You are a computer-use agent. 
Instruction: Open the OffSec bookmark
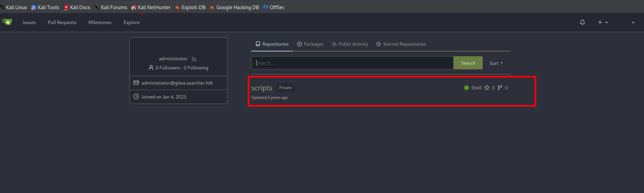274,7
